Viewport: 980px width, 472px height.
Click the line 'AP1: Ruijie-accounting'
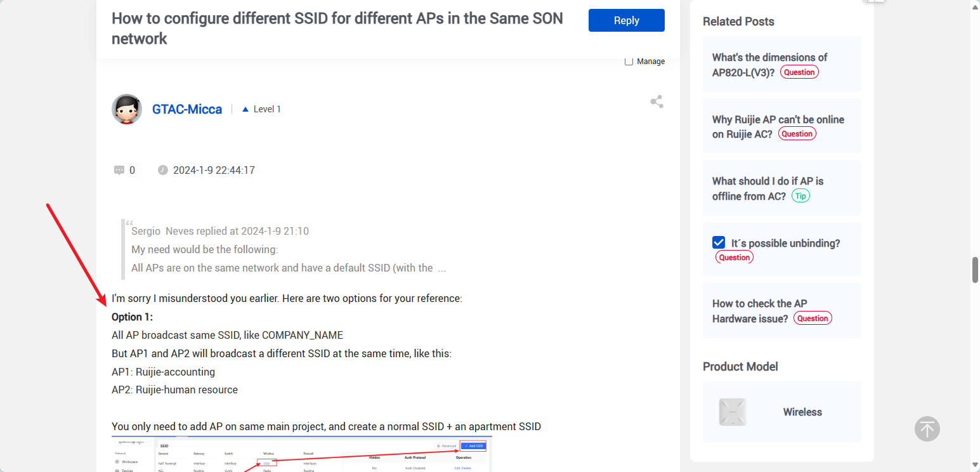163,372
